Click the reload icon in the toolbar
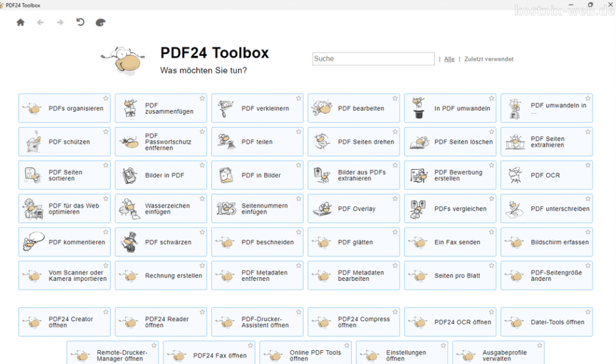This screenshot has height=364, width=616. click(x=80, y=22)
